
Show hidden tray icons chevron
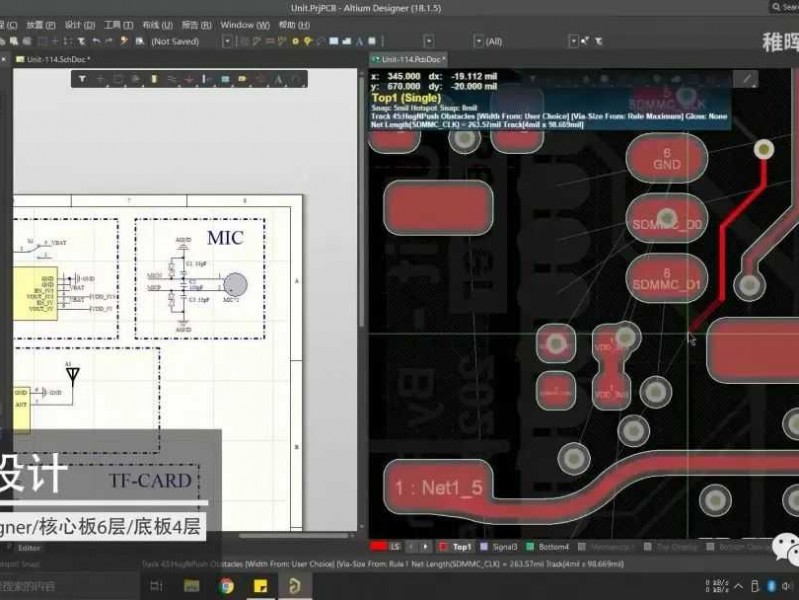(738, 586)
